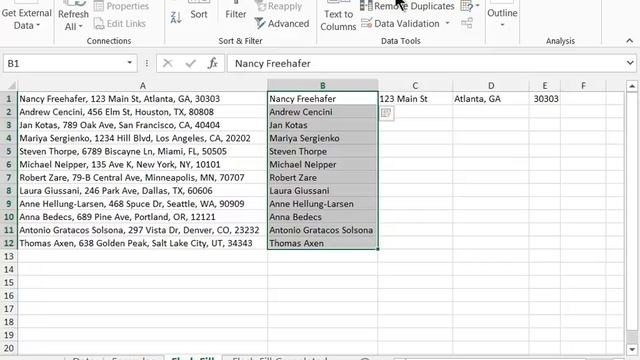Collapse the ribbon with the chevron
Viewport: 640px width, 360px height.
[629, 41]
